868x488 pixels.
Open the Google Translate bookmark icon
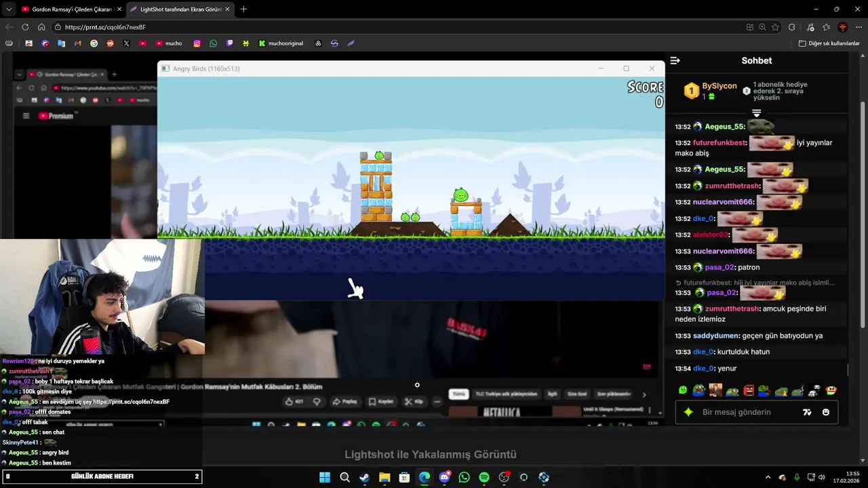pyautogui.click(x=61, y=43)
